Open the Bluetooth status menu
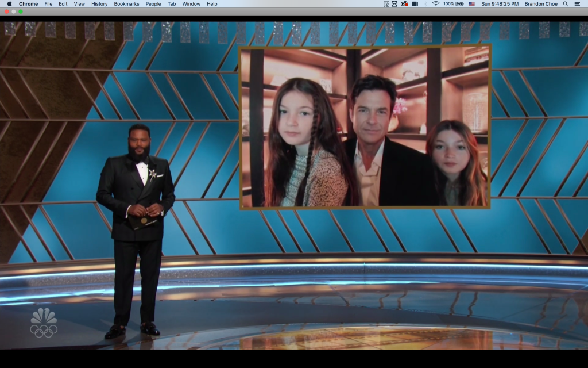The height and width of the screenshot is (368, 588). point(425,4)
